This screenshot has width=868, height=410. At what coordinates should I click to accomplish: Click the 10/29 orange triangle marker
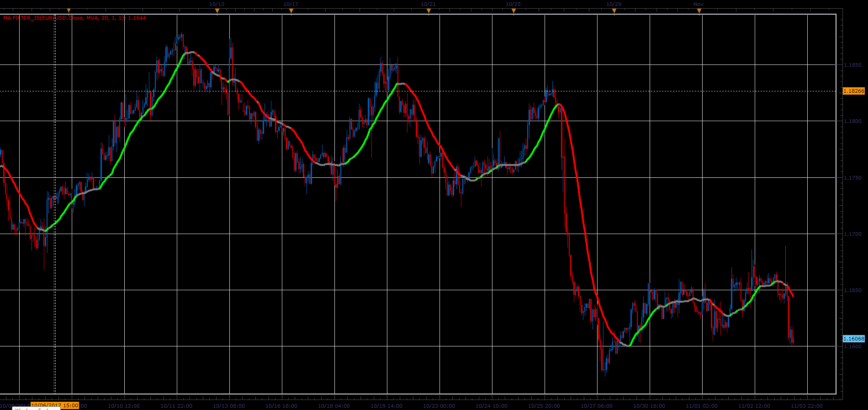pyautogui.click(x=614, y=11)
